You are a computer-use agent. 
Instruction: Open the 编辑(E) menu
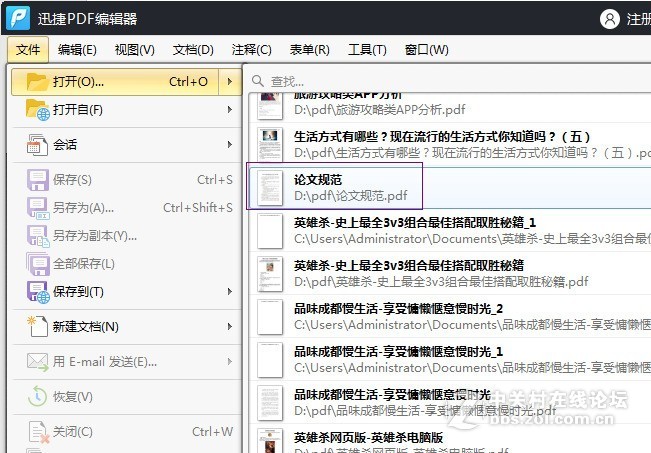[77, 50]
